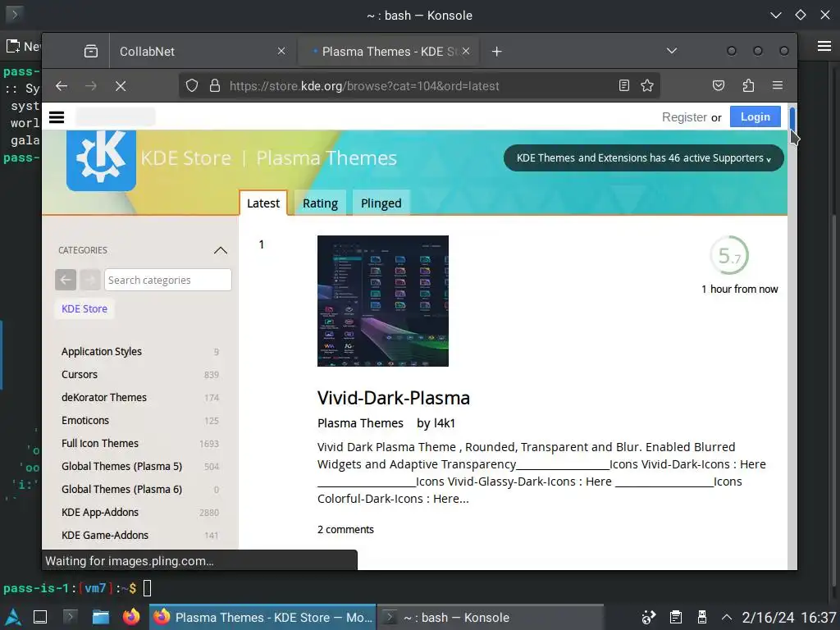Screen dimensions: 840x630
Task: Click the show desktop taskbar icon
Action: (40, 617)
